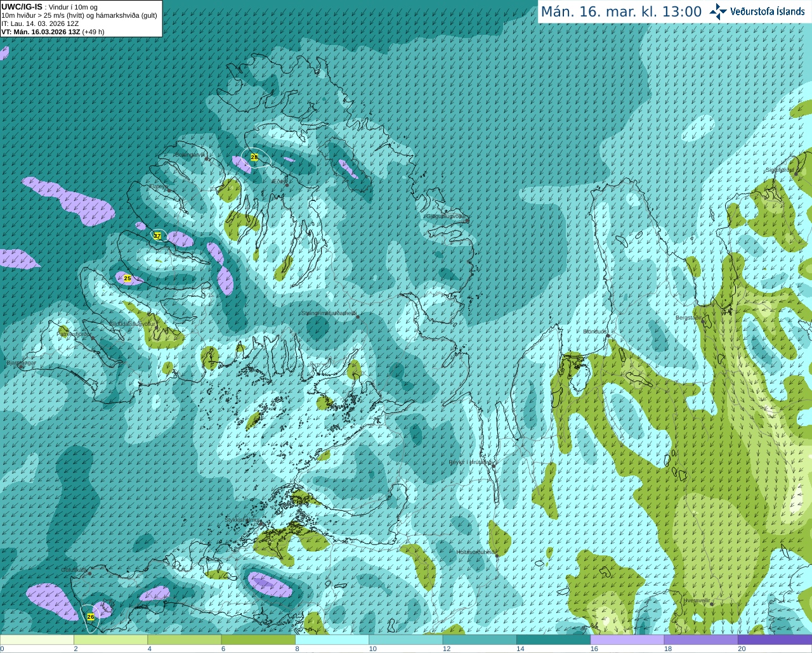Viewport: 812px width, 653px height.
Task: Click the UWC/IG-IS model title
Action: (22, 6)
